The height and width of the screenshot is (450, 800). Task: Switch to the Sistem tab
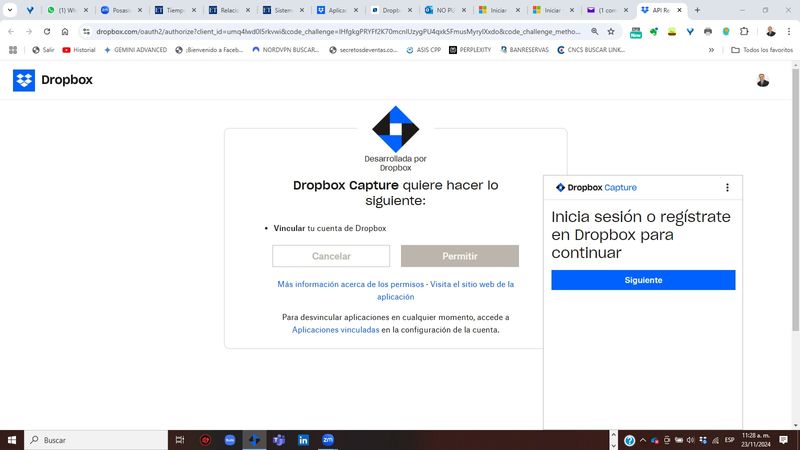pyautogui.click(x=283, y=10)
